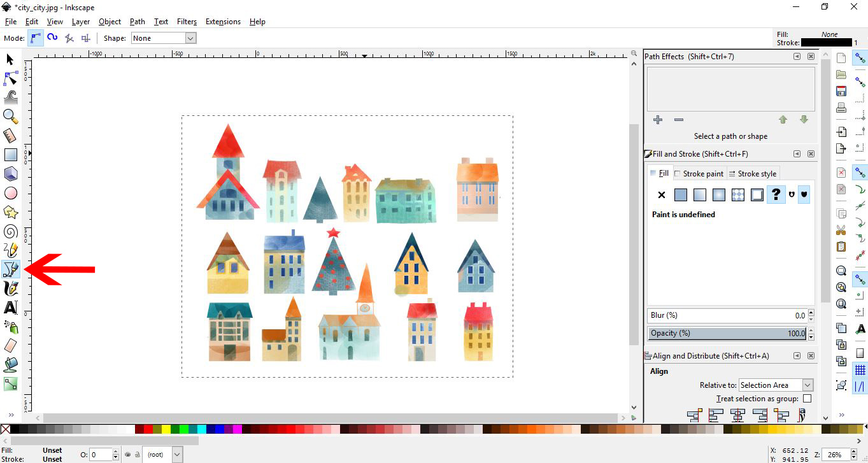
Task: Select the Node edit tool
Action: (x=10, y=78)
